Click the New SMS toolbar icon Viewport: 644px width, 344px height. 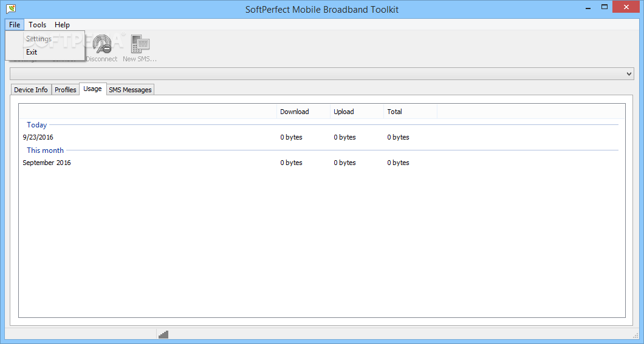(x=140, y=44)
